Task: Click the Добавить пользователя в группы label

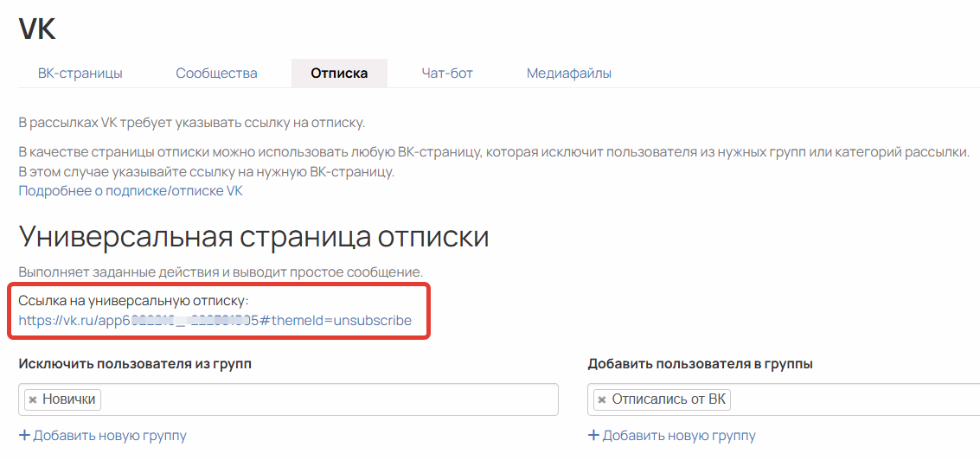Action: pos(700,364)
